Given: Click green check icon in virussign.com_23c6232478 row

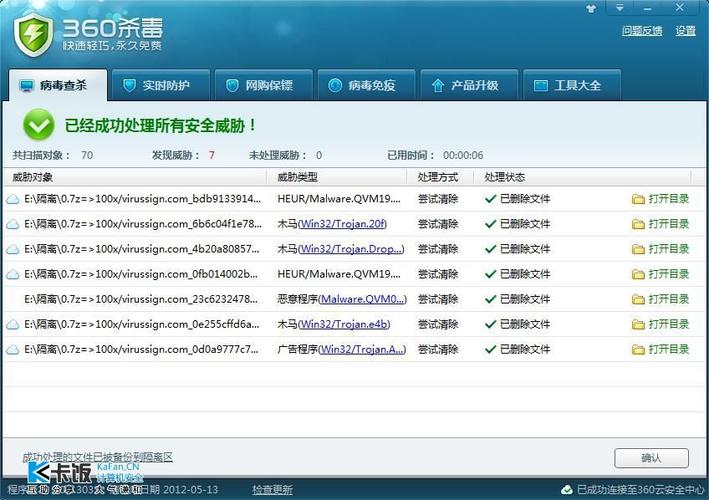Looking at the screenshot, I should [x=491, y=299].
